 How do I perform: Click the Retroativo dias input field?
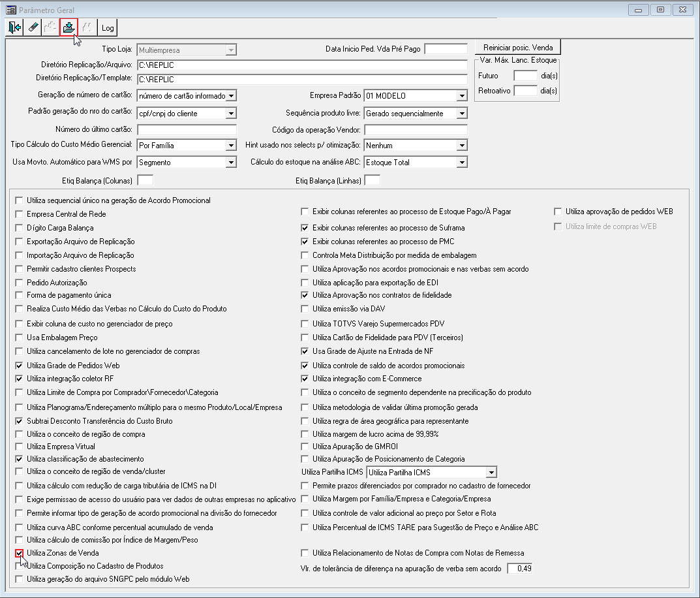pos(525,91)
